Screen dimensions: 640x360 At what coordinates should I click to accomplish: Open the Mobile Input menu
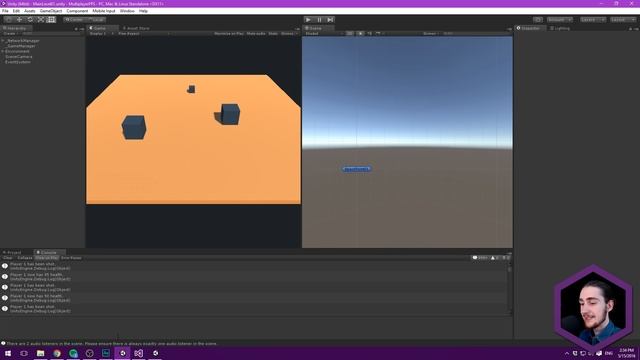[104, 11]
